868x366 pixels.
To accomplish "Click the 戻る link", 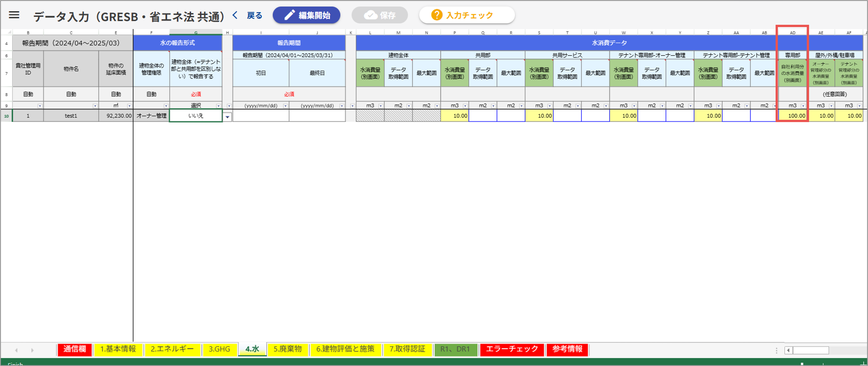I will pyautogui.click(x=254, y=15).
